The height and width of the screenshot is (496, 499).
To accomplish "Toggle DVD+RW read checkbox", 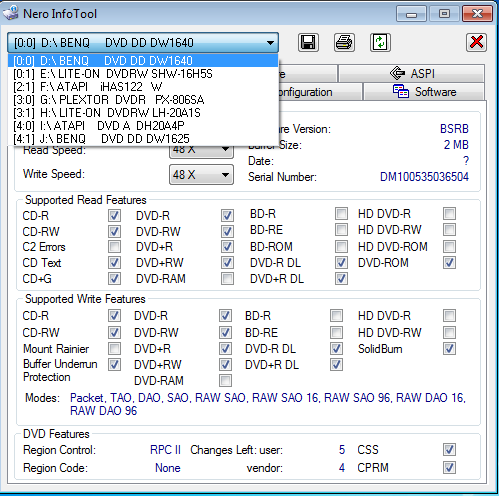I will (227, 263).
